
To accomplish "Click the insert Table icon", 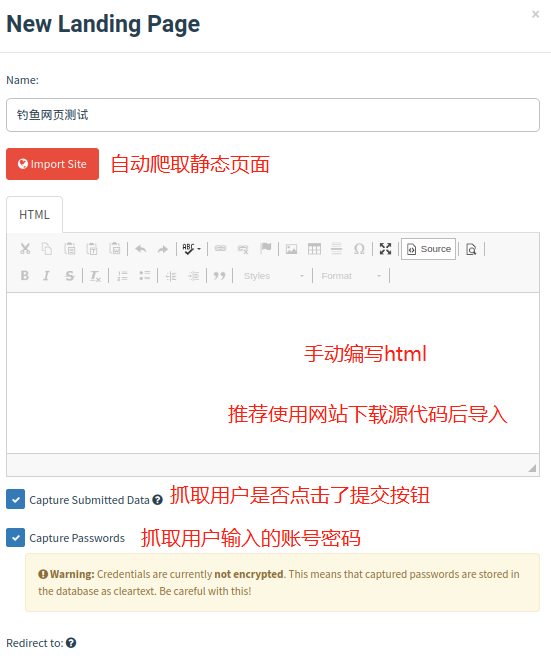I will 314,249.
